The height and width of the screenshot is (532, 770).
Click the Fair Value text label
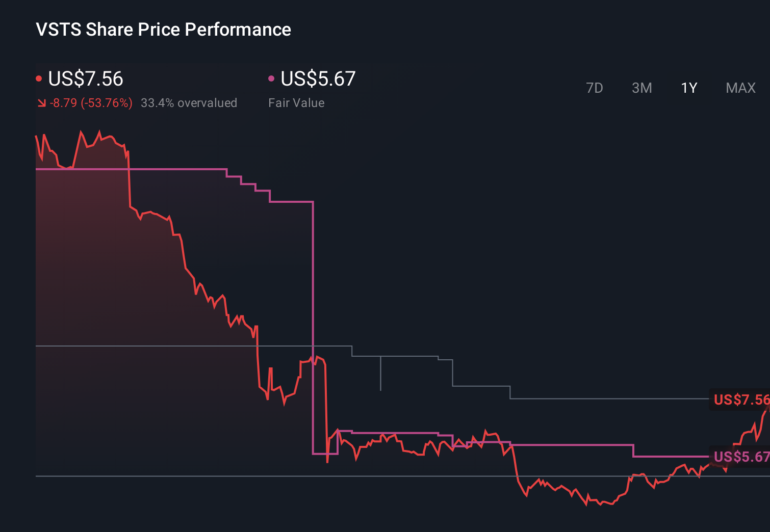296,102
